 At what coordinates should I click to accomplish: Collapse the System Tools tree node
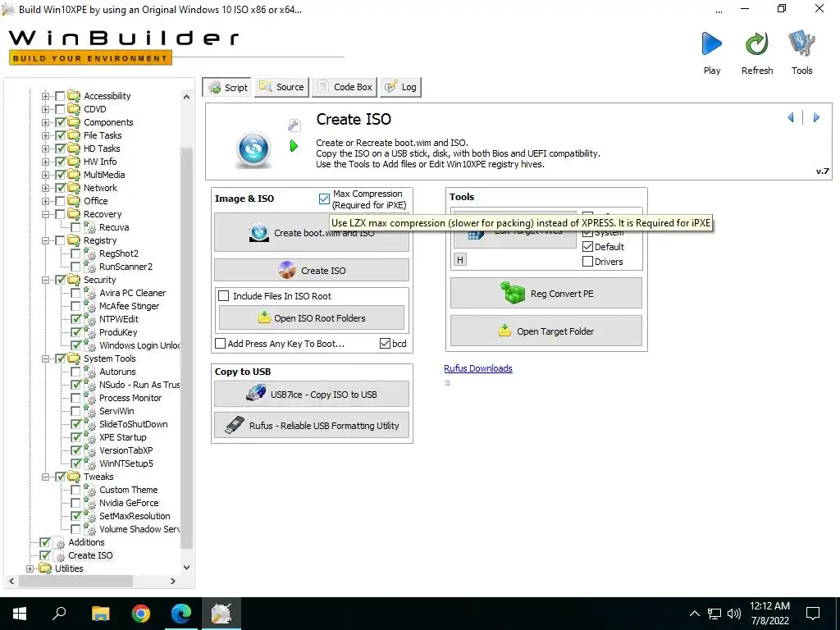(x=46, y=358)
